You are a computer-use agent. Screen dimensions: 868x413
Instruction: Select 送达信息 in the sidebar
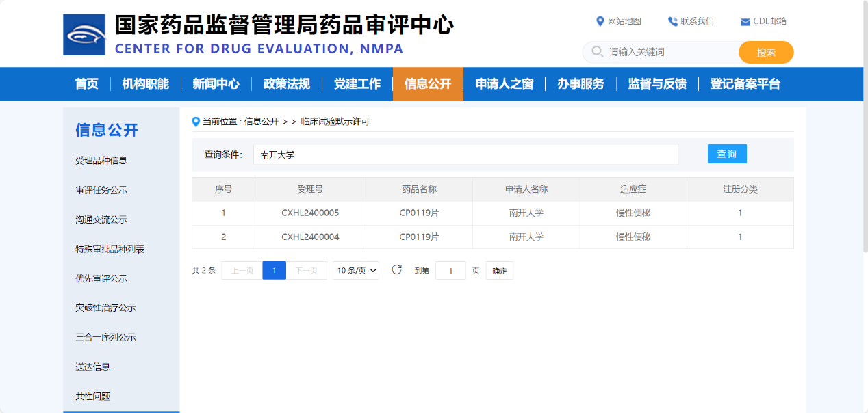[x=92, y=367]
